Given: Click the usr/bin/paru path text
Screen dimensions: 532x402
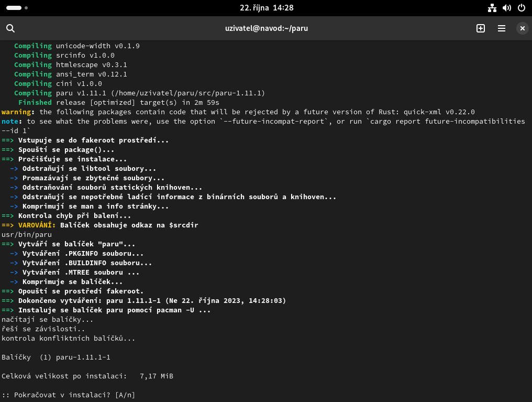Looking at the screenshot, I should pos(26,234).
